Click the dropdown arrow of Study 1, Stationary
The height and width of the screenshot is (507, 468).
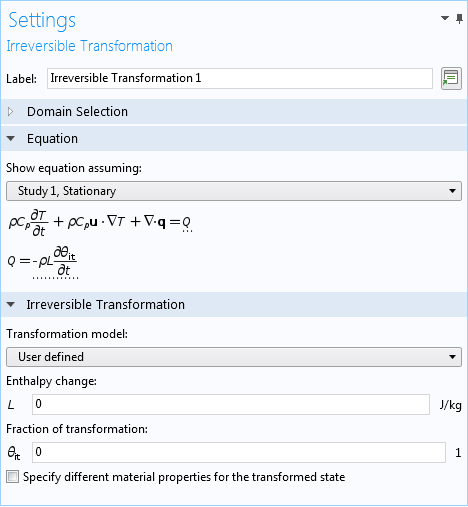[x=452, y=191]
